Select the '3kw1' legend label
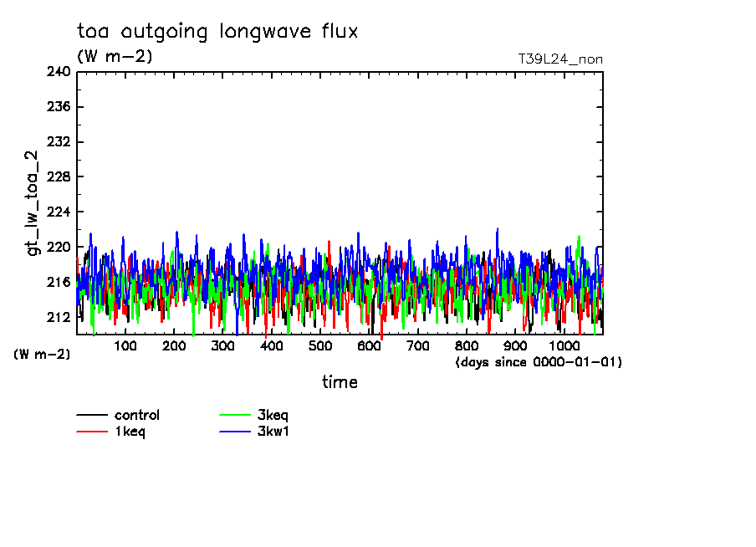The height and width of the screenshot is (547, 756). coord(273,432)
